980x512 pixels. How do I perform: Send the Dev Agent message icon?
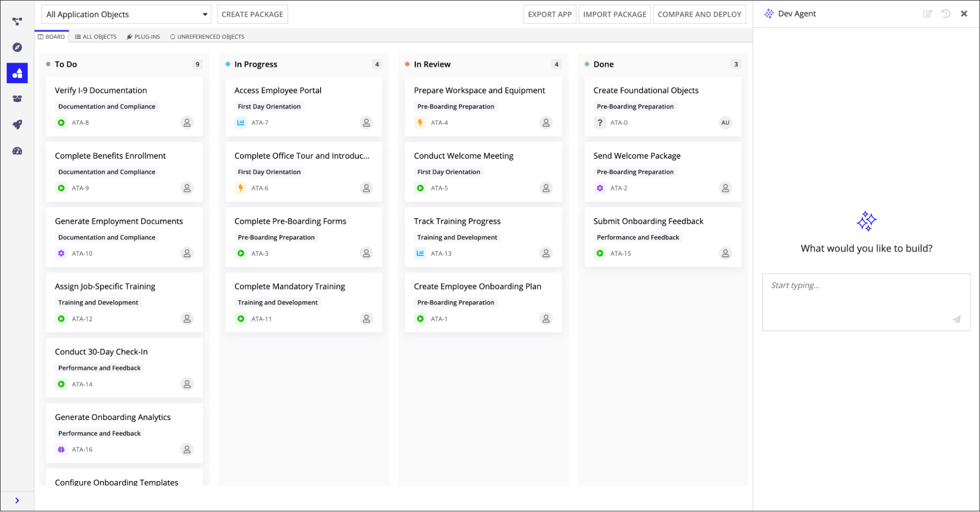pyautogui.click(x=956, y=319)
